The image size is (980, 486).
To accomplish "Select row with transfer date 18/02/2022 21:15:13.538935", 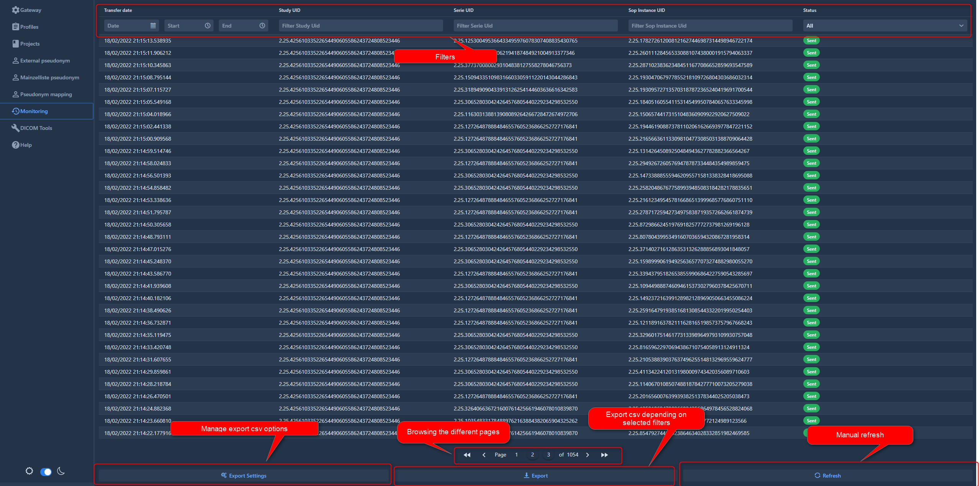I will pos(535,41).
